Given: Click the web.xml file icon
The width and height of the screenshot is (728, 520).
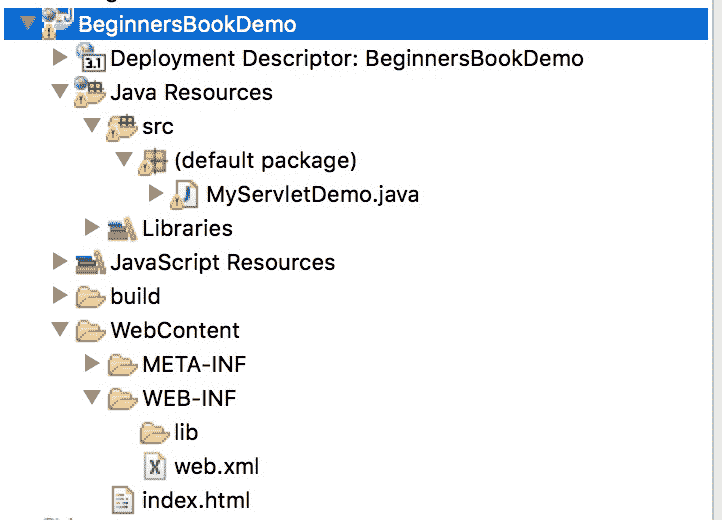Looking at the screenshot, I should (154, 466).
